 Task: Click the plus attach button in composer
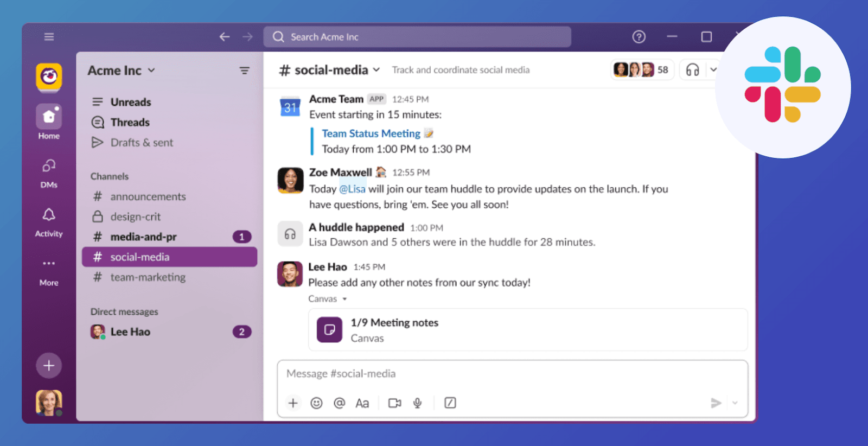pos(293,403)
